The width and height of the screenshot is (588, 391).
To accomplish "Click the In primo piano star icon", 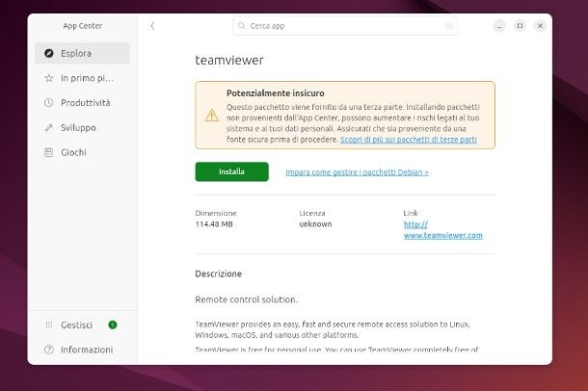I will click(49, 78).
